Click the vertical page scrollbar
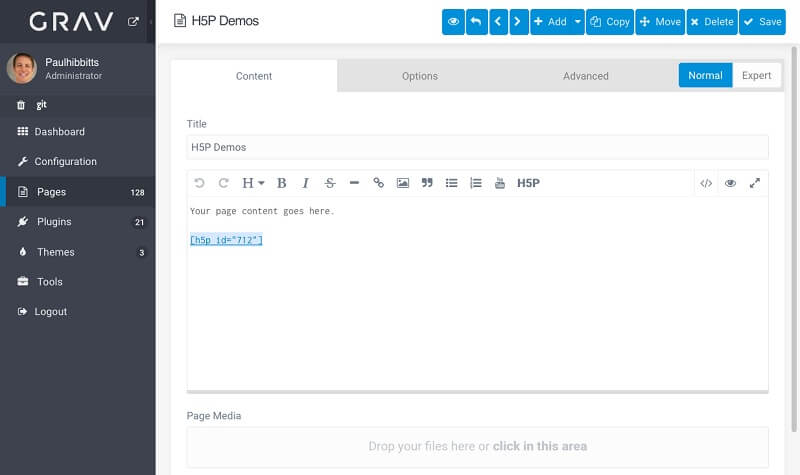The height and width of the screenshot is (475, 800). 794,240
